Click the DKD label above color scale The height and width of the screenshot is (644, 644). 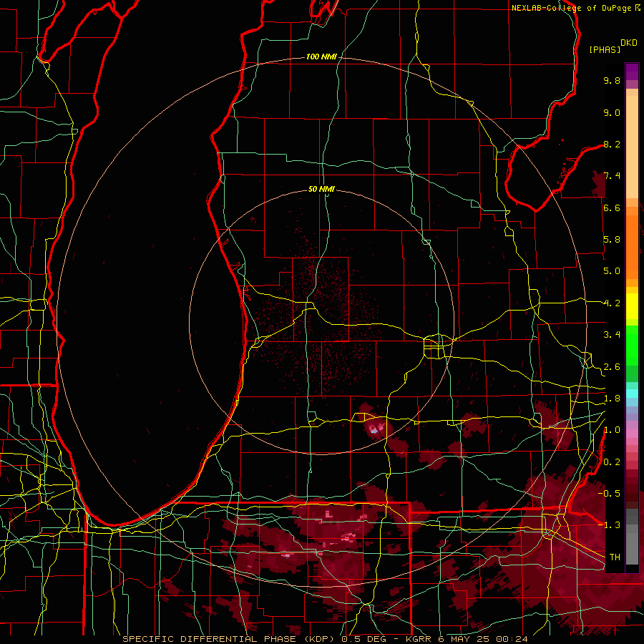pyautogui.click(x=629, y=43)
